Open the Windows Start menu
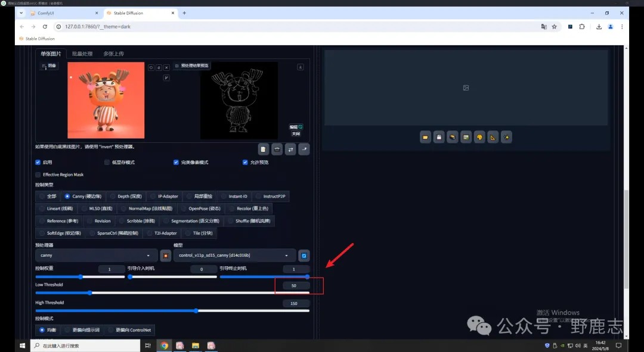Image resolution: width=644 pixels, height=352 pixels. (22, 345)
